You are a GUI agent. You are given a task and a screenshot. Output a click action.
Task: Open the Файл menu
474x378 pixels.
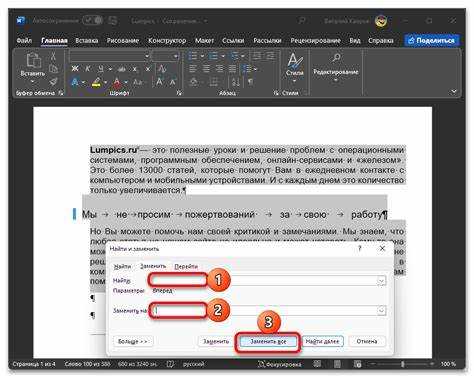[x=24, y=41]
